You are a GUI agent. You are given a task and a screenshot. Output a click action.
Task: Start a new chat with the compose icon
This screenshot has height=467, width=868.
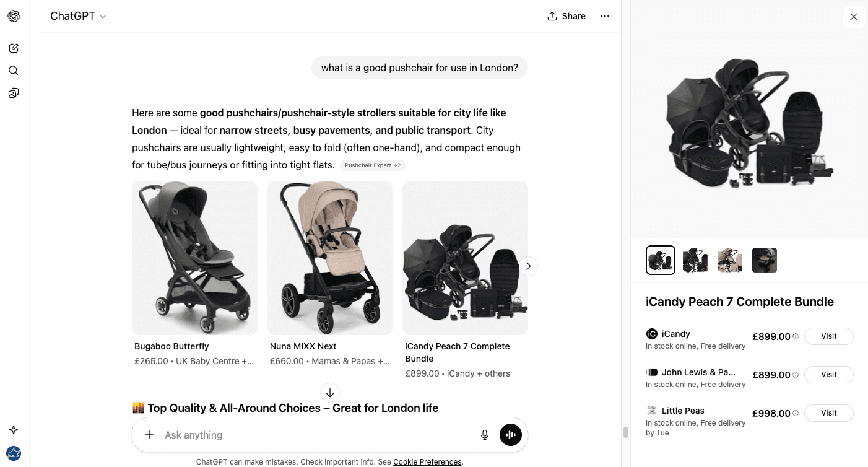click(x=14, y=48)
